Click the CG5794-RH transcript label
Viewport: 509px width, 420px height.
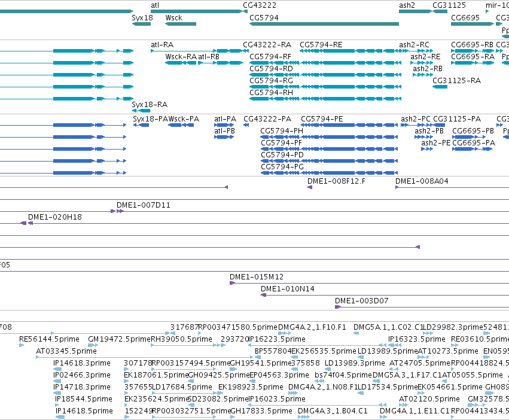[x=271, y=92]
